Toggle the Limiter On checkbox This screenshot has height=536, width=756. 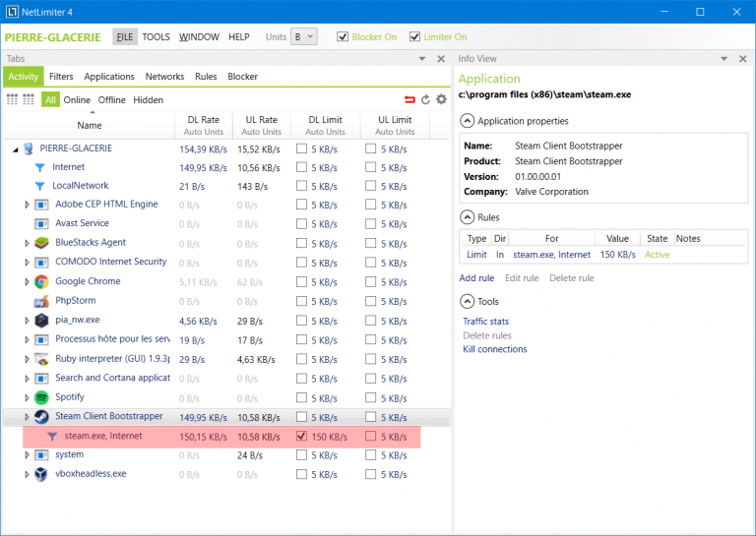414,36
